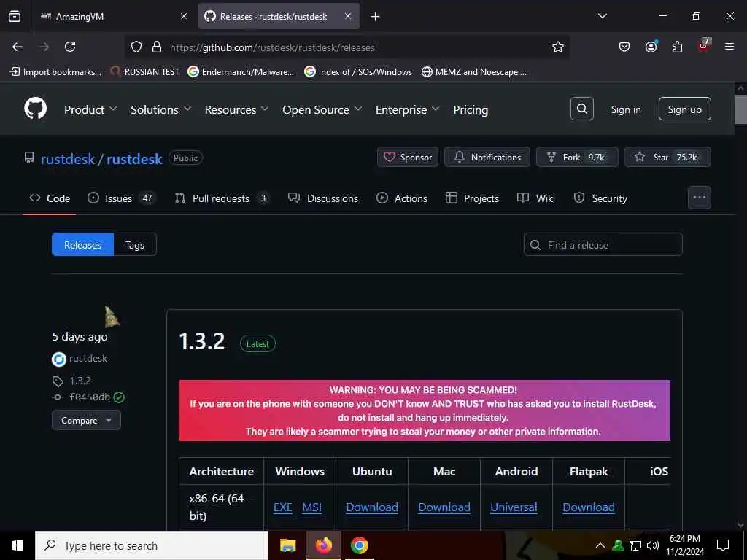The image size is (747, 560).
Task: Open the notification center icon
Action: coord(723,545)
